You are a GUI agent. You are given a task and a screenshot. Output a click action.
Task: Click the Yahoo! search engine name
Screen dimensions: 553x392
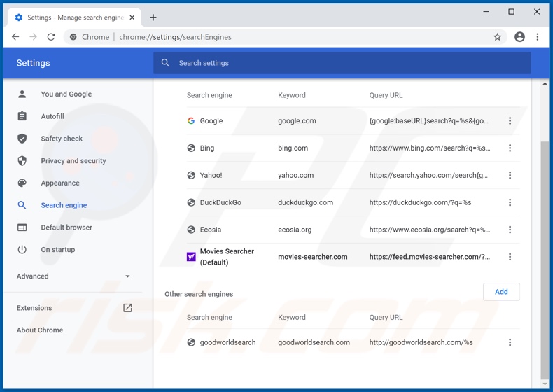(x=211, y=175)
